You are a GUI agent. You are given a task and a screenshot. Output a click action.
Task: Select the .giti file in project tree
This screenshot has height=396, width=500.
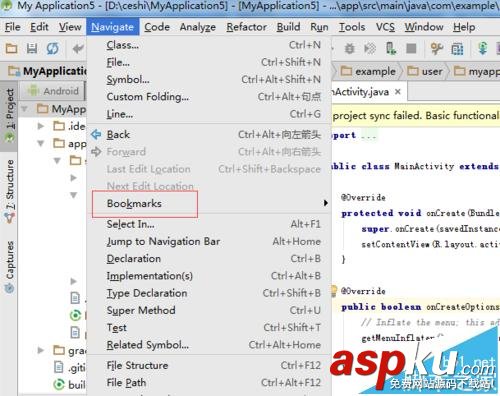[69, 367]
